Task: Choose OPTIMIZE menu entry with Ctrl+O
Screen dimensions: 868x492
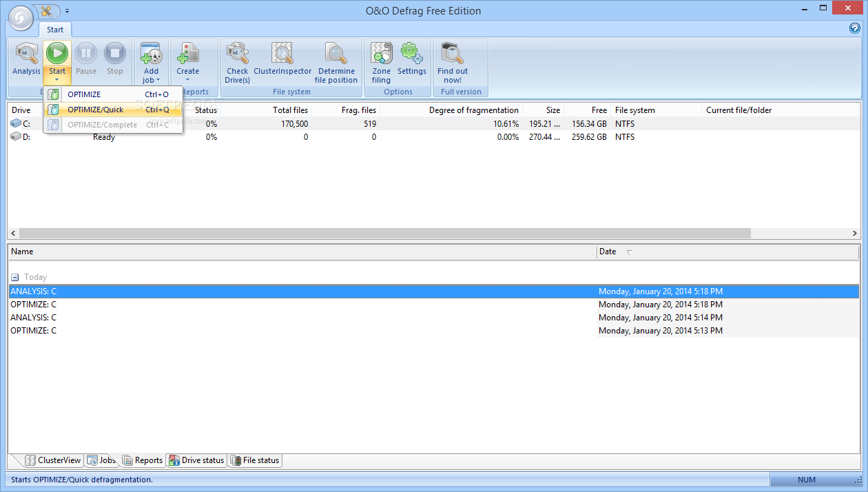Action: [x=113, y=94]
